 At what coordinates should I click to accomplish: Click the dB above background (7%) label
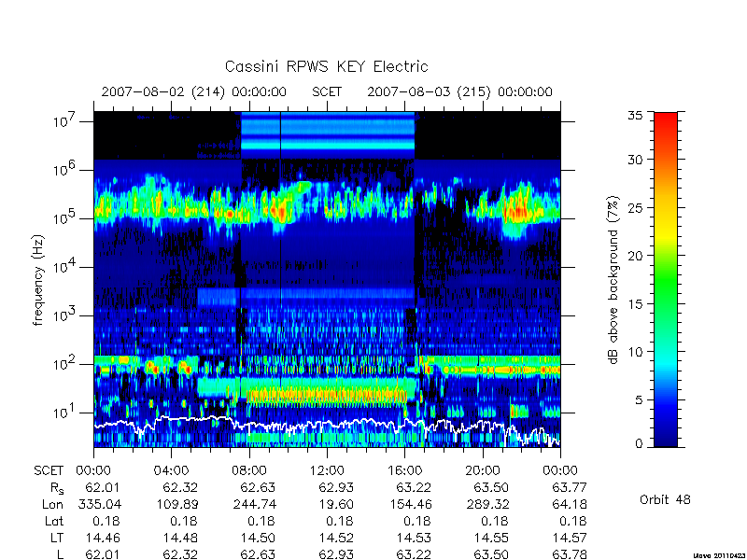coord(613,280)
